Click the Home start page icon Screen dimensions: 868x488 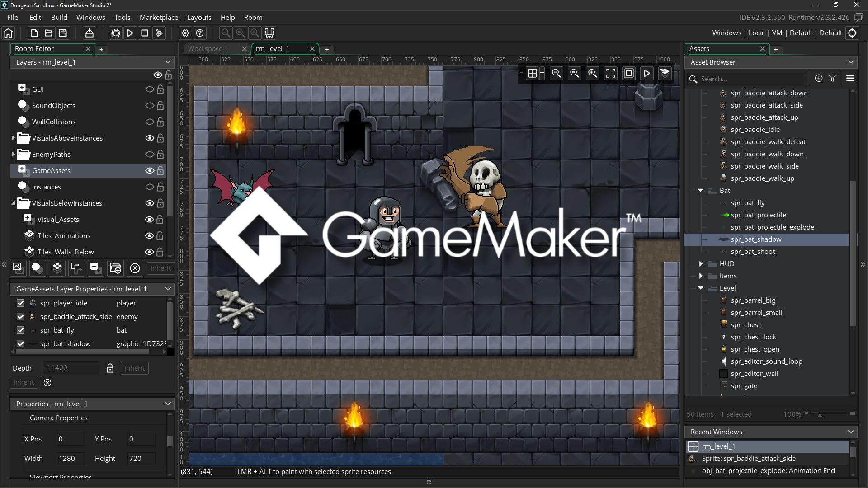[8, 33]
